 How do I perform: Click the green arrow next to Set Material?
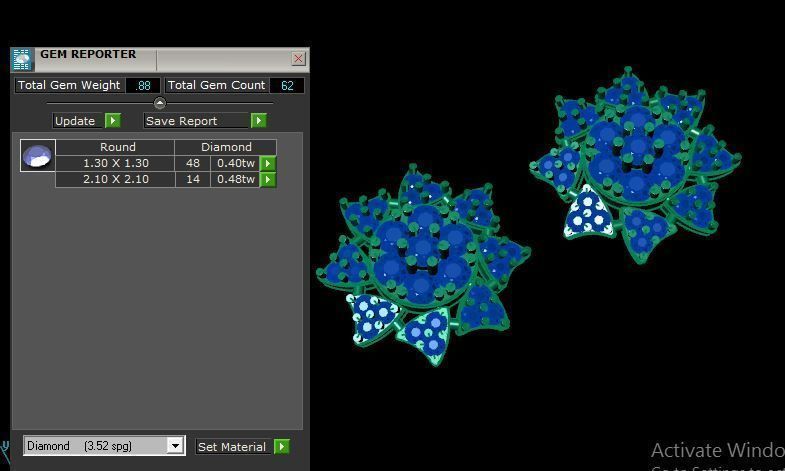click(282, 446)
